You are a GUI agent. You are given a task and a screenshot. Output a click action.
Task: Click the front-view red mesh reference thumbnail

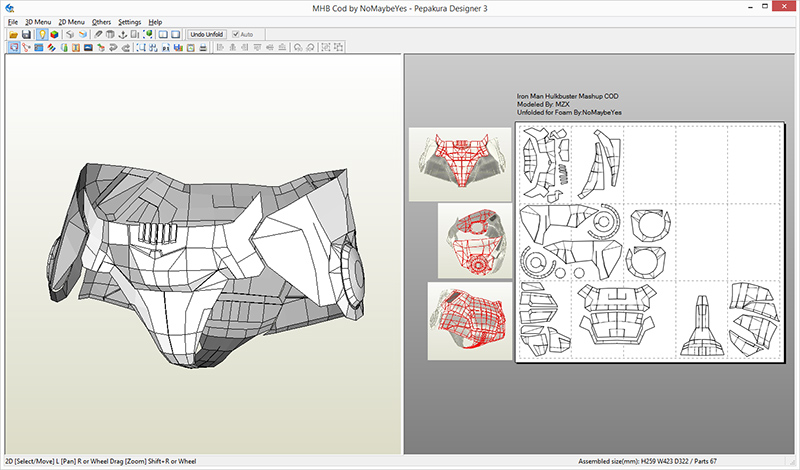pyautogui.click(x=460, y=164)
